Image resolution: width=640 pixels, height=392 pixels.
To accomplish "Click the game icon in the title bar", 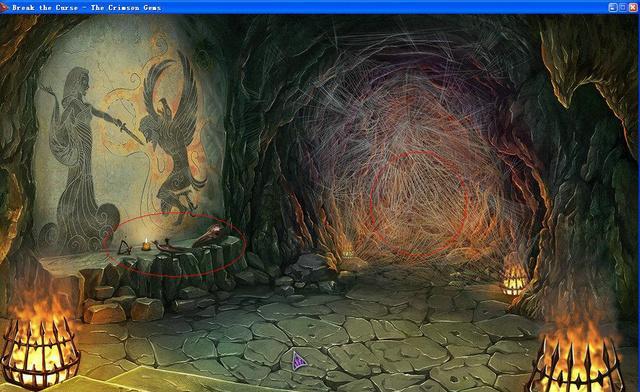I will click(x=4, y=7).
